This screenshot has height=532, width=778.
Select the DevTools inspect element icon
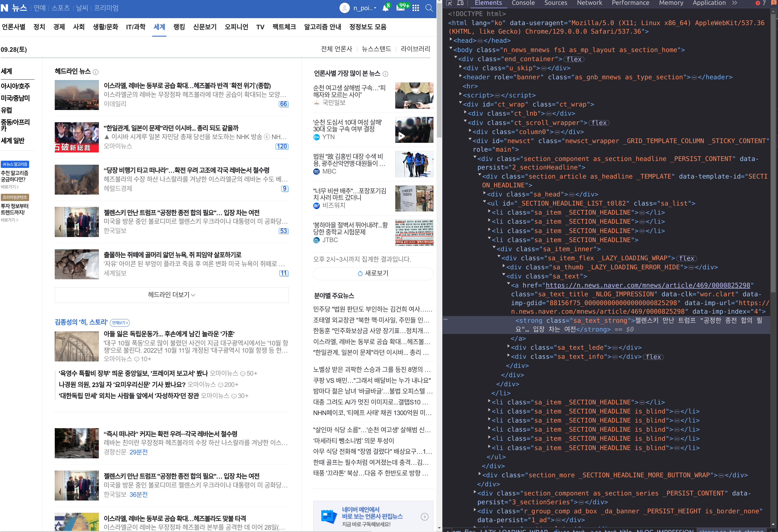click(449, 3)
